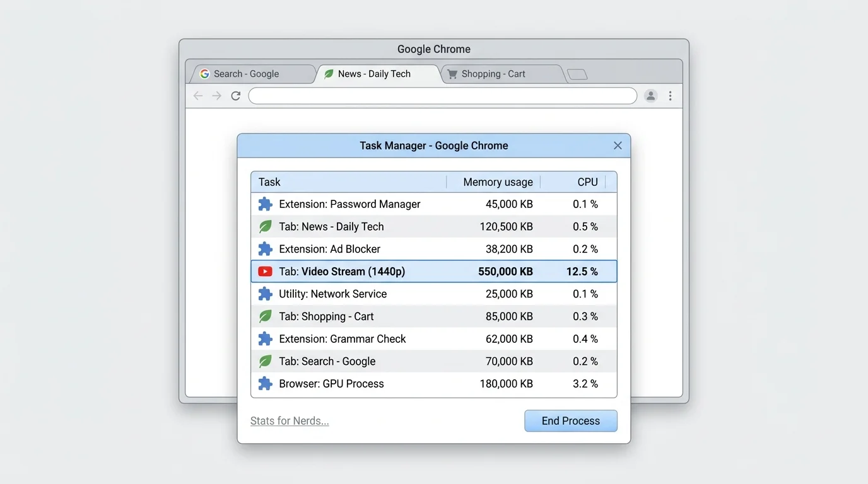Open the Chrome three-dot menu
This screenshot has width=868, height=484.
[x=670, y=96]
